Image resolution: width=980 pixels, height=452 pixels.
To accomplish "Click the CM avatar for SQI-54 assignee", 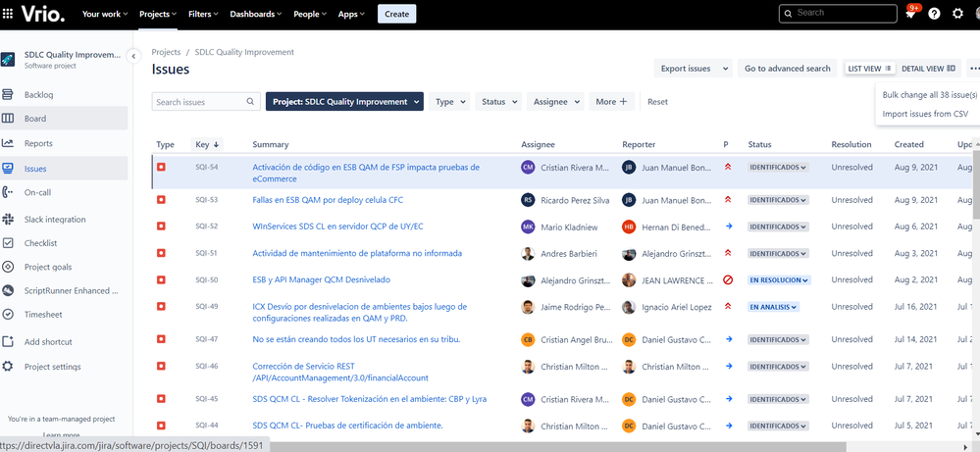I will click(528, 168).
